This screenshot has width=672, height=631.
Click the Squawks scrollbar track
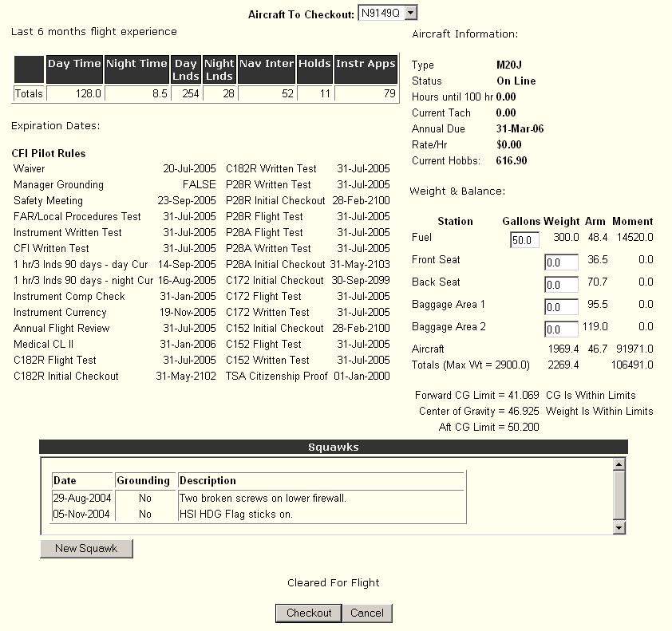click(619, 495)
